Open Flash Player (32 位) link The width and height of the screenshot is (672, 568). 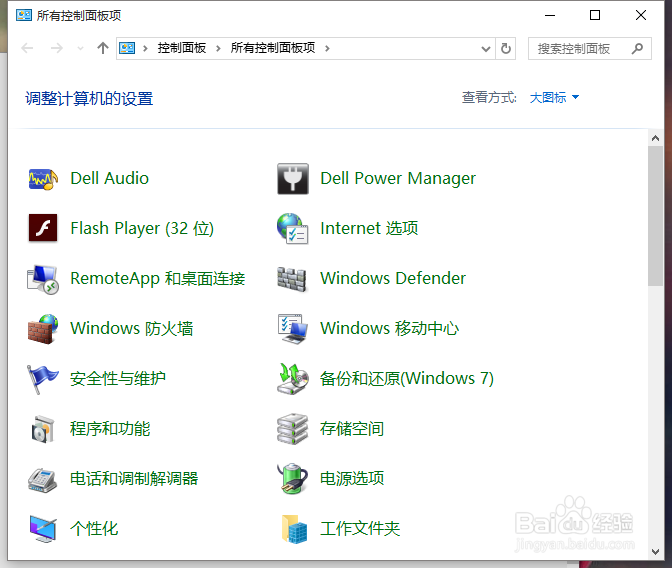coord(142,228)
